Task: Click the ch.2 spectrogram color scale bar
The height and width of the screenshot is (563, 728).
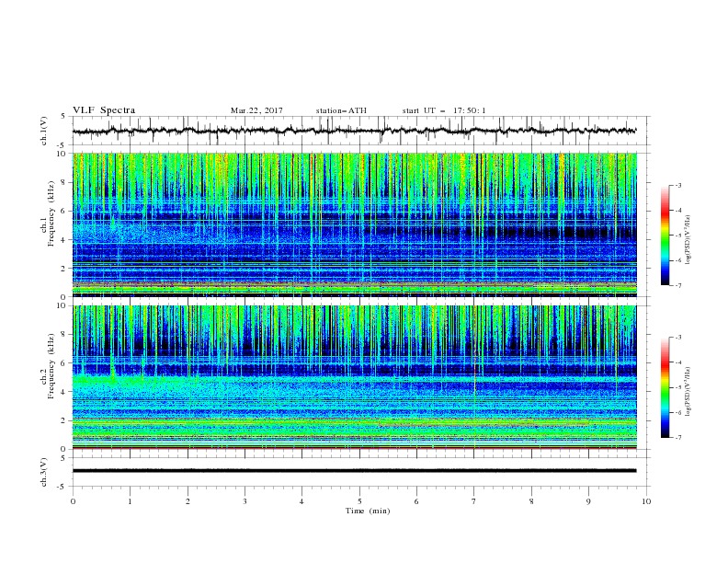Action: click(665, 387)
